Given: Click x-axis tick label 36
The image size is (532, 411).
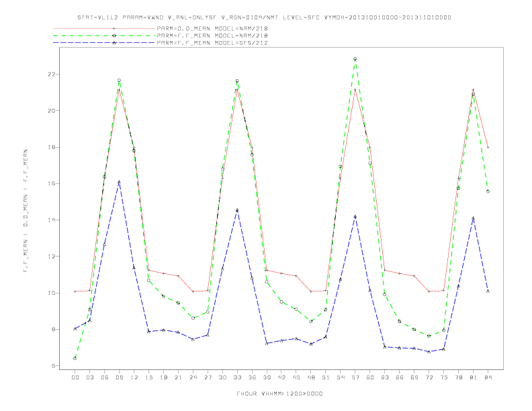Looking at the screenshot, I should (x=252, y=377).
